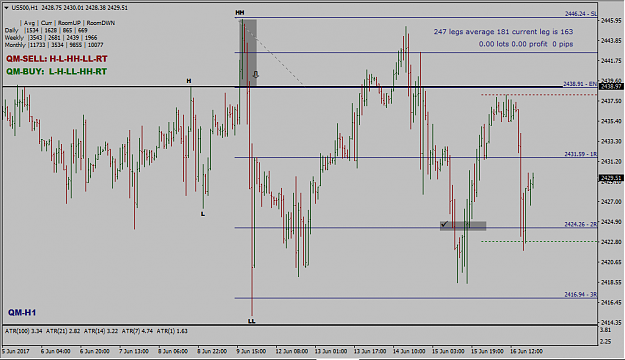This screenshot has width=625, height=360.
Task: Click the down-arrow marker next to the HH grey zone
Action: tap(256, 75)
